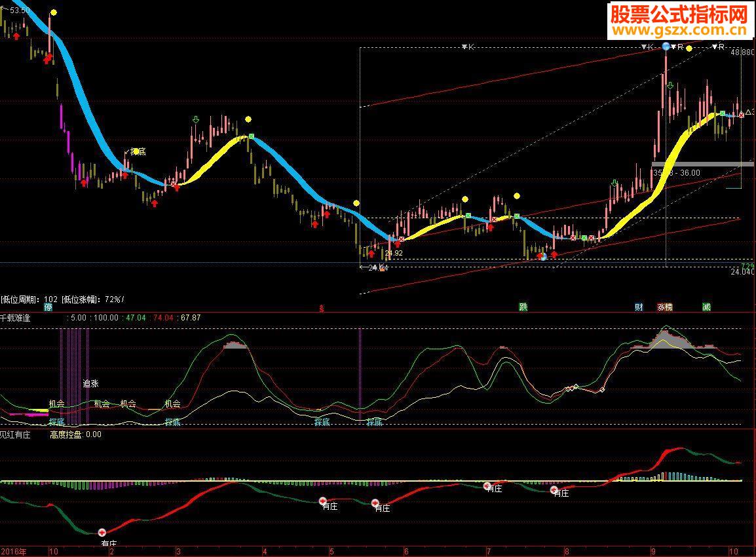This screenshot has height=557, width=756.
Task: Select the 千载难逢 indicator title
Action: click(16, 318)
